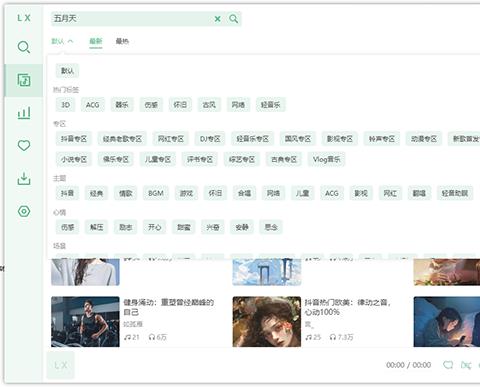The image size is (480, 387).
Task: Open the Leaderboard chart icon in sidebar
Action: tap(24, 113)
